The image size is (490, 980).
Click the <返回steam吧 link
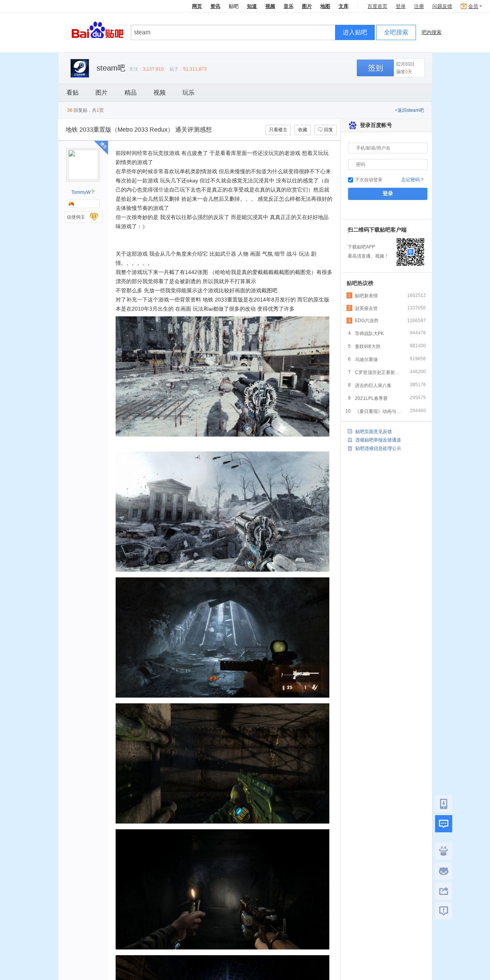(409, 110)
